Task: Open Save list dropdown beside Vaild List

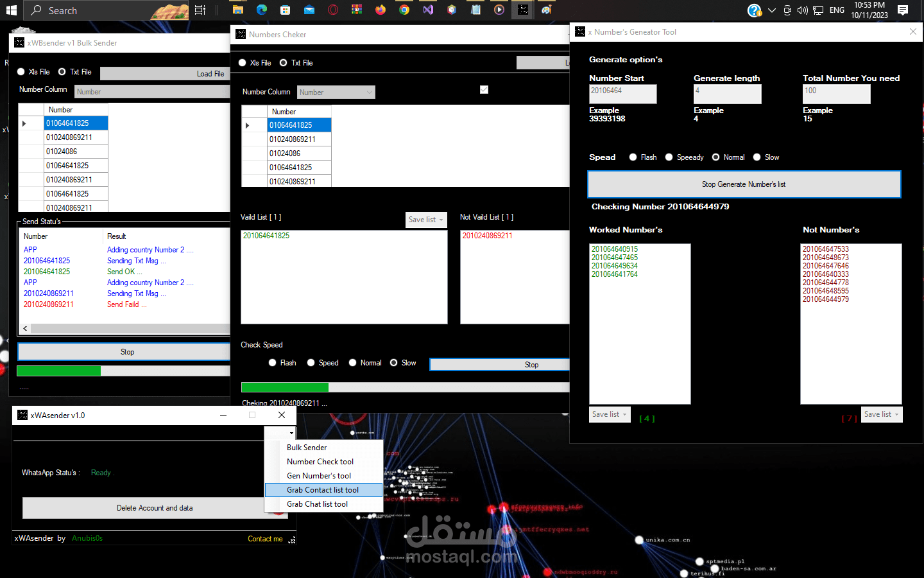Action: 426,220
